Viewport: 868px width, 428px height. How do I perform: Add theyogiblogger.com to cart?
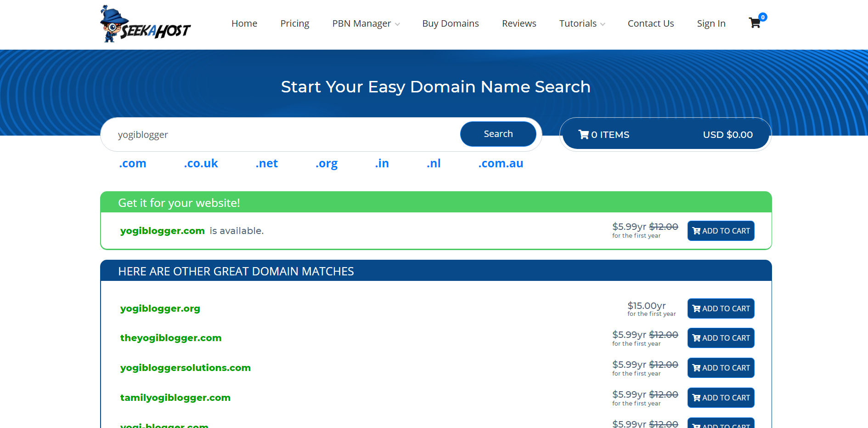(x=721, y=338)
